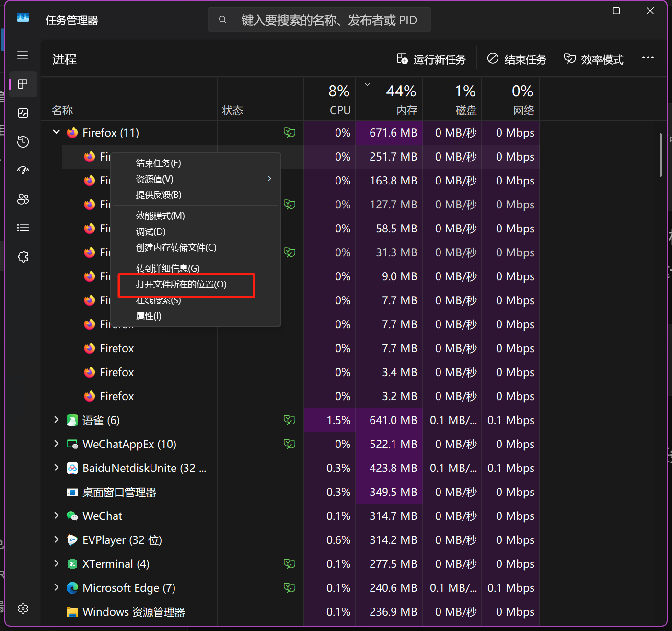
Task: Sort by the CPU column header
Action: (x=330, y=99)
